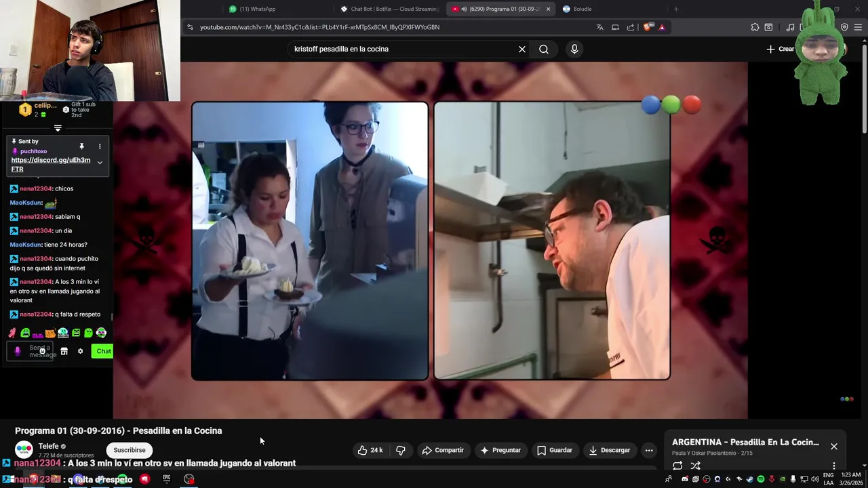
Task: Click the Compartir button
Action: coord(443,450)
